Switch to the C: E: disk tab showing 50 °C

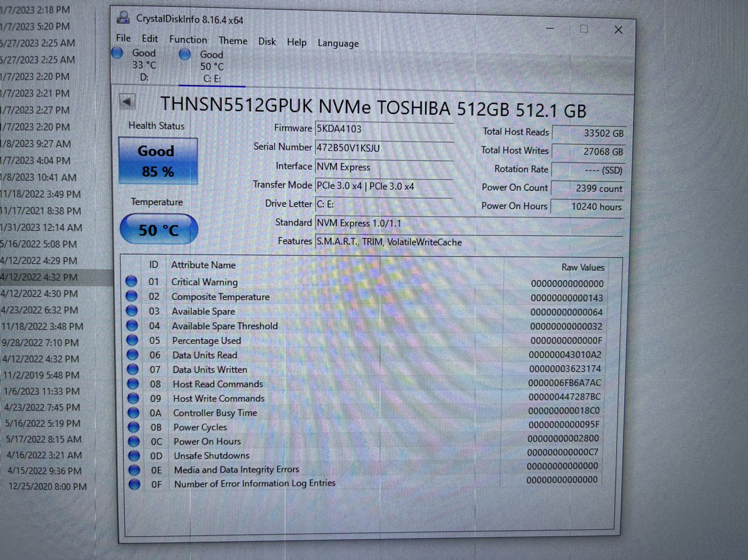click(x=212, y=66)
